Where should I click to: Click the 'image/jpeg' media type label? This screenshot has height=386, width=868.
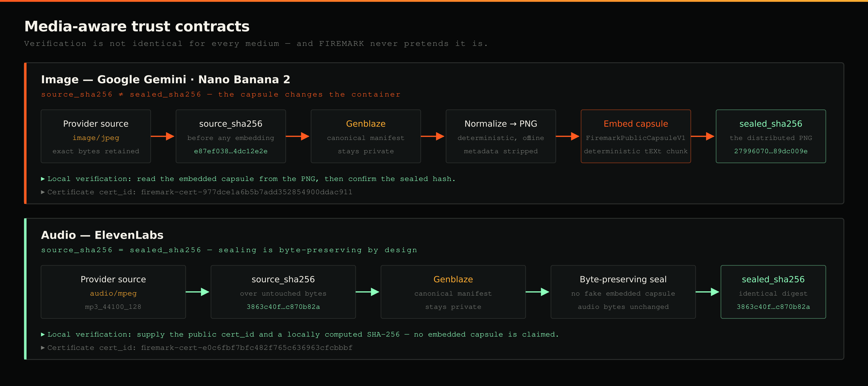pyautogui.click(x=96, y=138)
